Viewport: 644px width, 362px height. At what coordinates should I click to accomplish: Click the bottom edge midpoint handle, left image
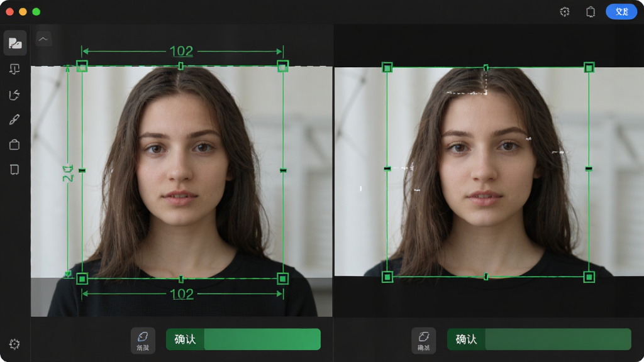pos(180,279)
